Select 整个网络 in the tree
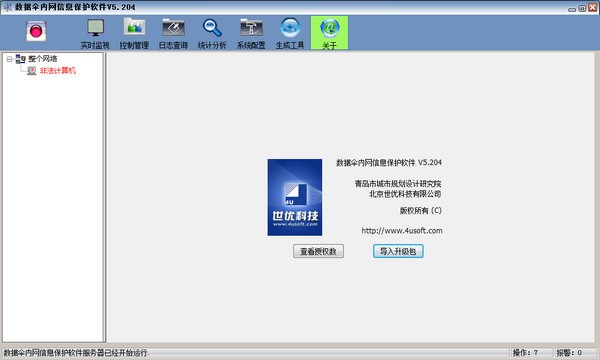 pyautogui.click(x=43, y=59)
